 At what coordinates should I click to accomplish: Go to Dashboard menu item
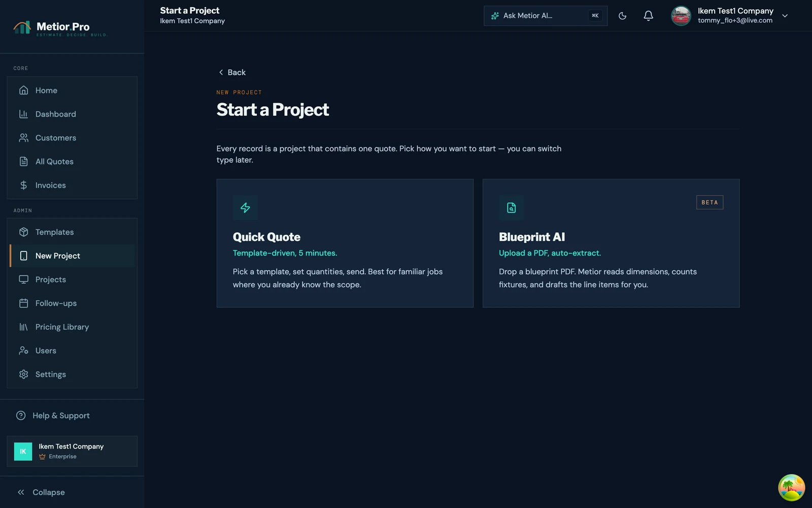[x=72, y=114]
